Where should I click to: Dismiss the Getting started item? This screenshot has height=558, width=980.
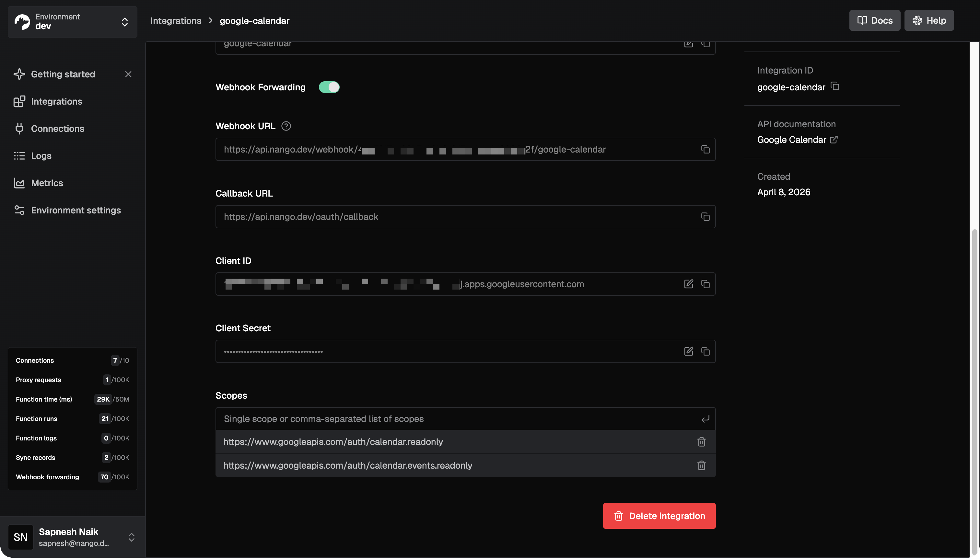(128, 74)
